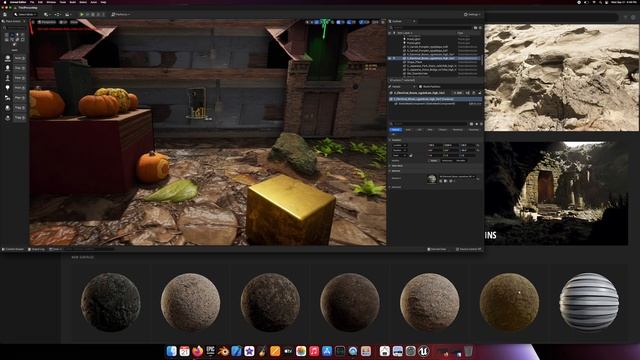Toggle visibility eye of selected Outliner row
640x360 pixels.
[389, 58]
